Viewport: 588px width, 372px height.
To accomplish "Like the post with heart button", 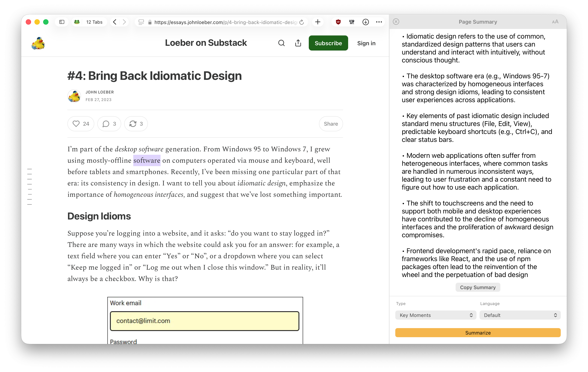I will (x=81, y=124).
